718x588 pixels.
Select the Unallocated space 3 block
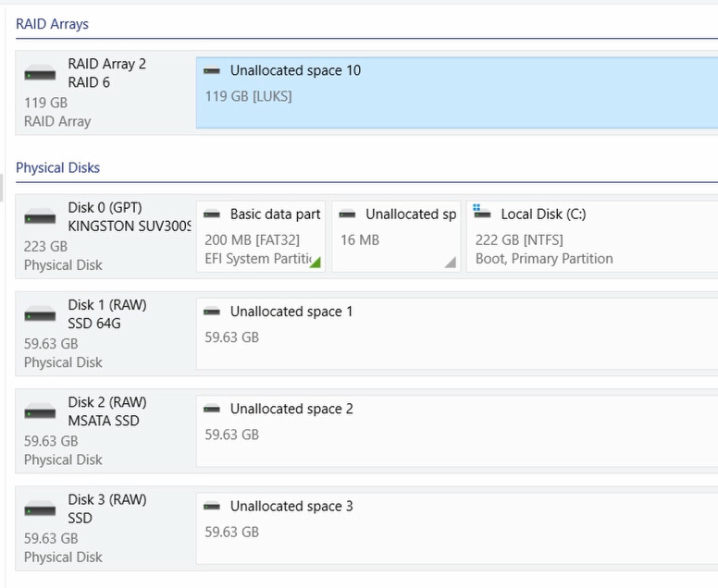(x=457, y=529)
